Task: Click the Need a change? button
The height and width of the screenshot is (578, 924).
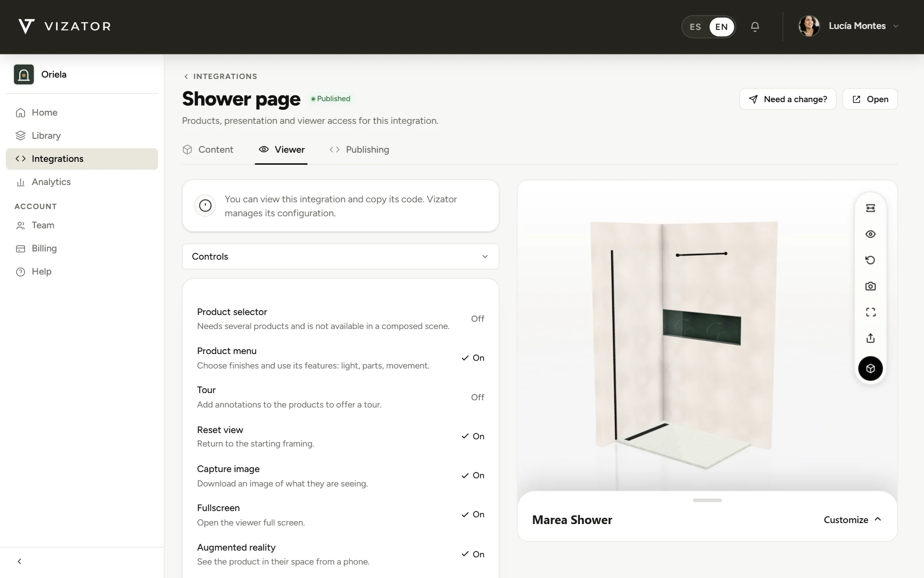Action: (x=788, y=99)
